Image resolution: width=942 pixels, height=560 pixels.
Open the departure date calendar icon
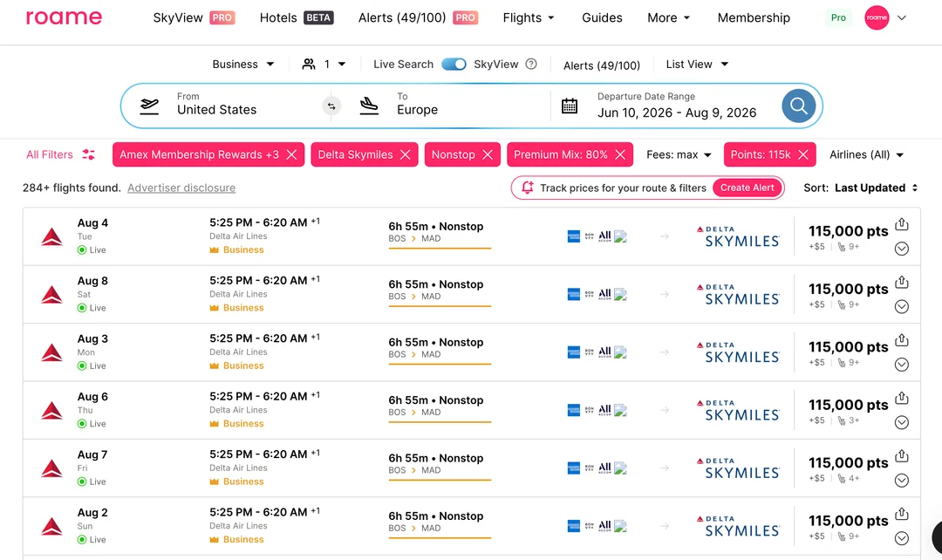click(569, 106)
